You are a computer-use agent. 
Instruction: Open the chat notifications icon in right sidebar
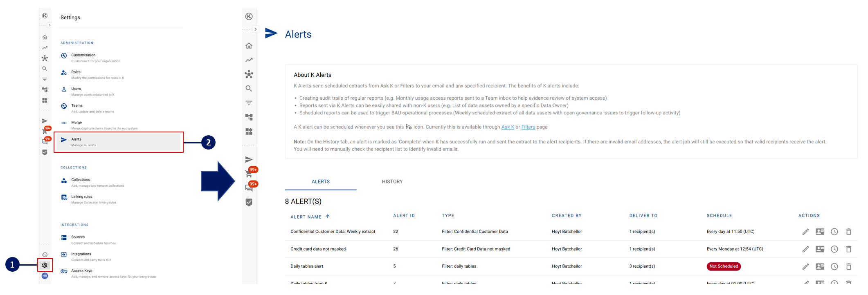pos(249,188)
